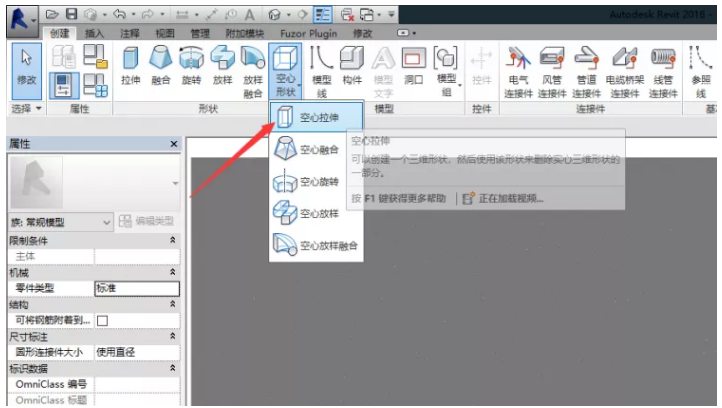722x408 pixels.
Task: Switch to the 插入 (Insert) ribbon tab
Action: [x=94, y=33]
